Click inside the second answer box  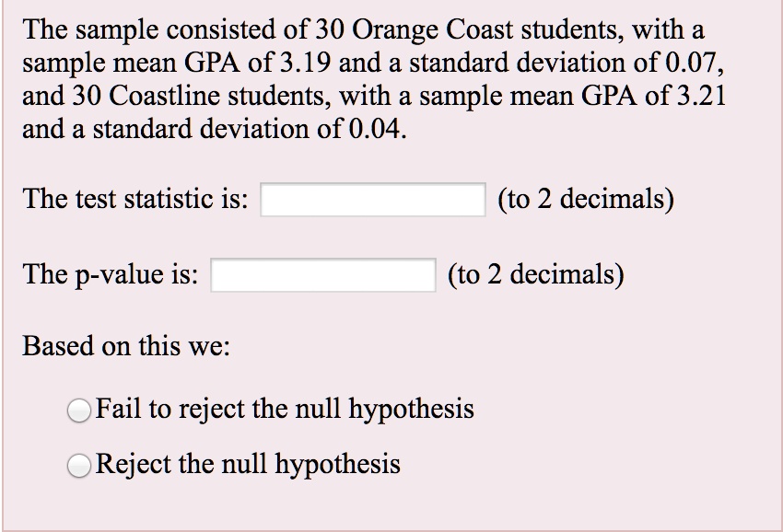coord(323,272)
